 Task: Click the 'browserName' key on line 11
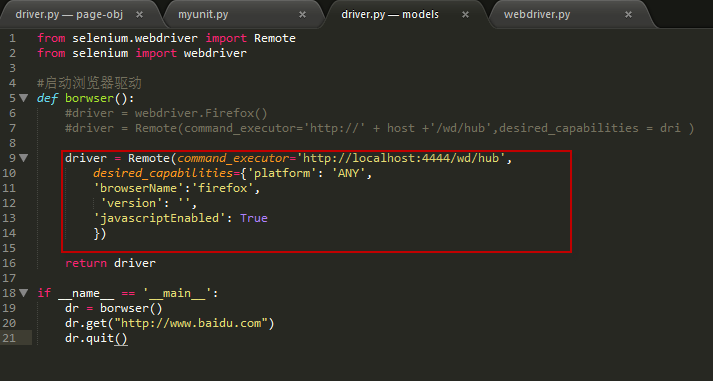click(x=138, y=188)
